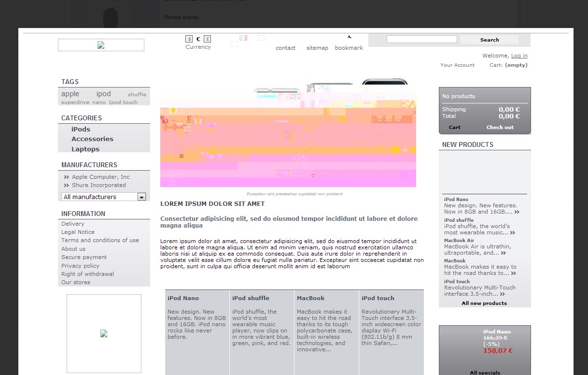The width and height of the screenshot is (588, 375).
Task: Click arrows after 'ultraportable, and...'
Action: click(504, 253)
